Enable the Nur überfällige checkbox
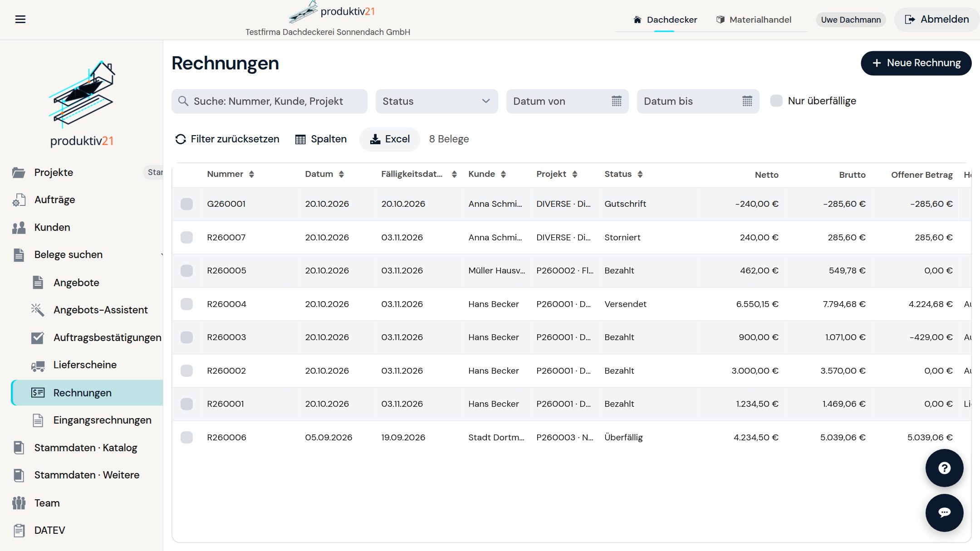This screenshot has width=980, height=551. click(776, 101)
